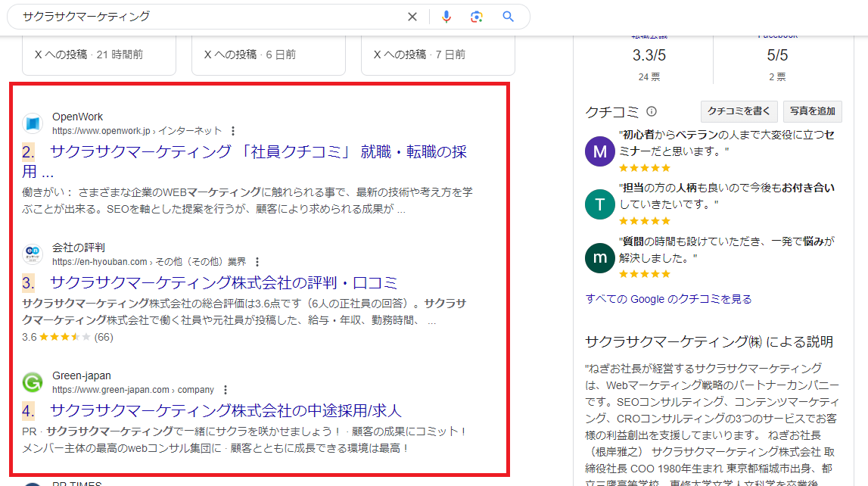Click the review 初心者からベテランの人まで

click(x=726, y=143)
